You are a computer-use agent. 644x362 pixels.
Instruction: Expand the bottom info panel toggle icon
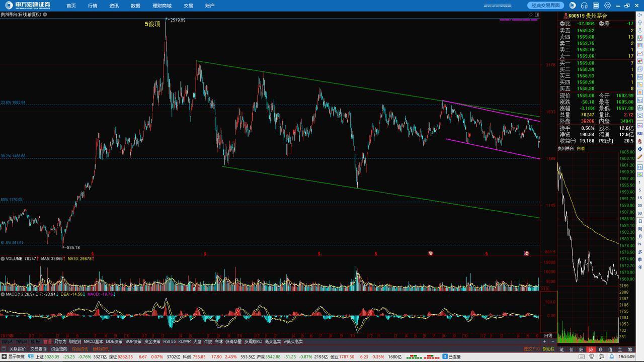tap(4, 349)
